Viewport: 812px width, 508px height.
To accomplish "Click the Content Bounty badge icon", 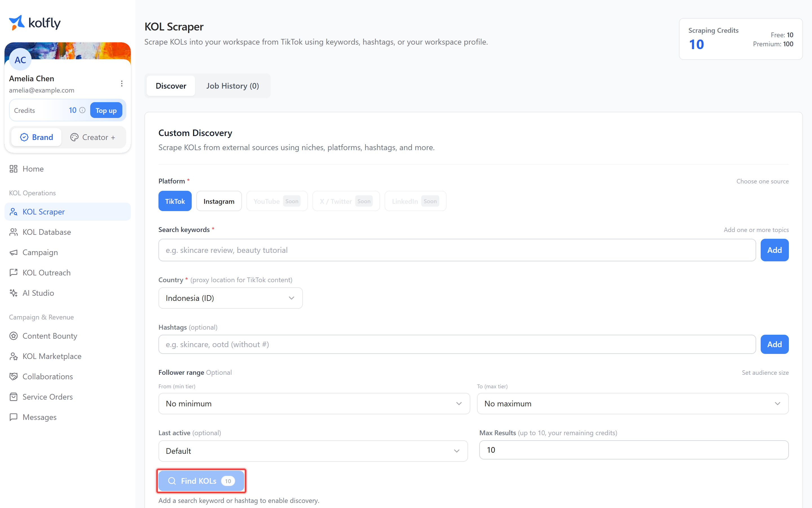I will 14,336.
